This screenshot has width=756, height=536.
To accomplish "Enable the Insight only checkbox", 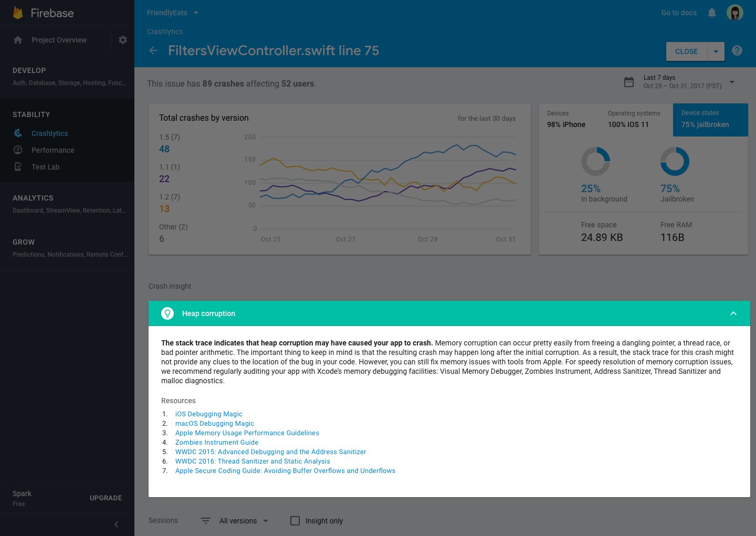I will tap(295, 521).
